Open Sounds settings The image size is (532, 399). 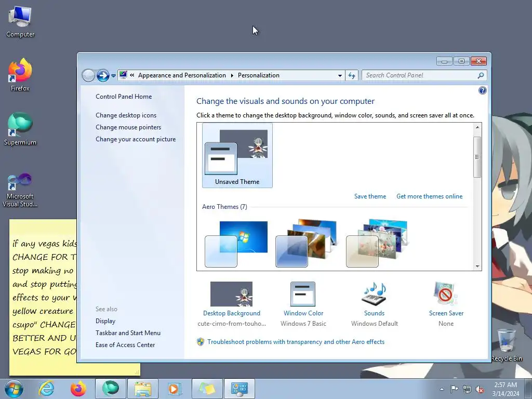pos(374,304)
